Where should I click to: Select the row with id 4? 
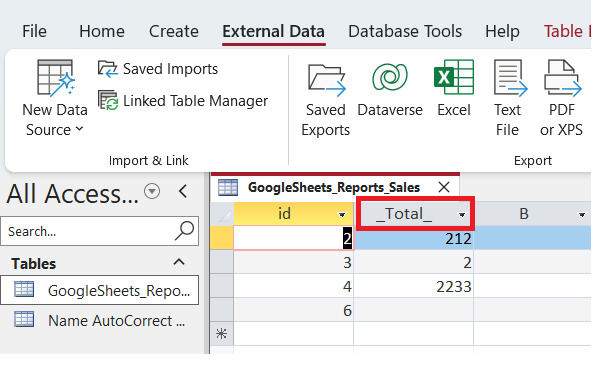[x=222, y=286]
